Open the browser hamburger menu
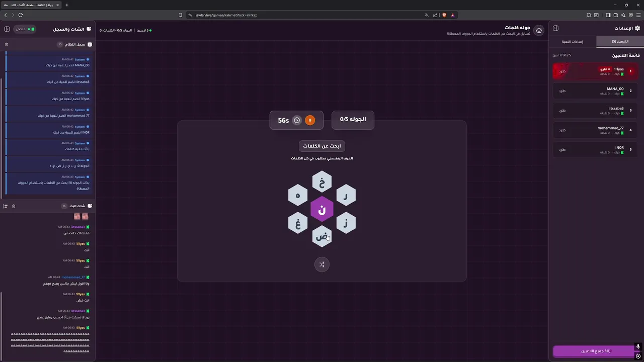 tap(637, 15)
